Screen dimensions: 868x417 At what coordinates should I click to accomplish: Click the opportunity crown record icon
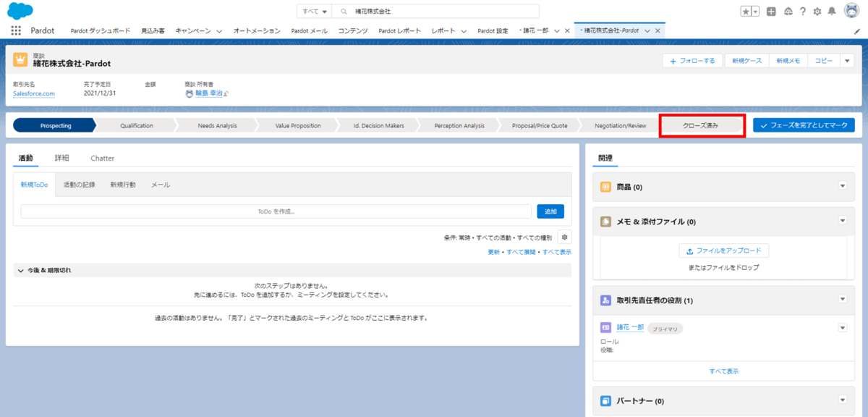[20, 60]
